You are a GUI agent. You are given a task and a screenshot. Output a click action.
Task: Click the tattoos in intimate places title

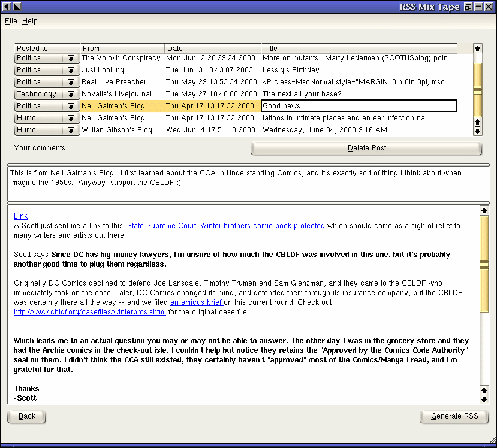pyautogui.click(x=346, y=118)
